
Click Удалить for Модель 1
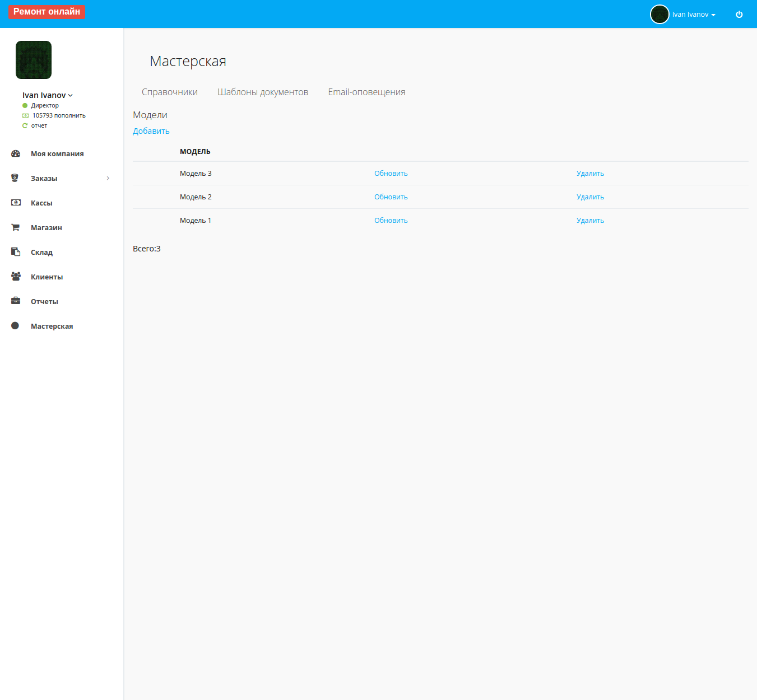coord(591,221)
